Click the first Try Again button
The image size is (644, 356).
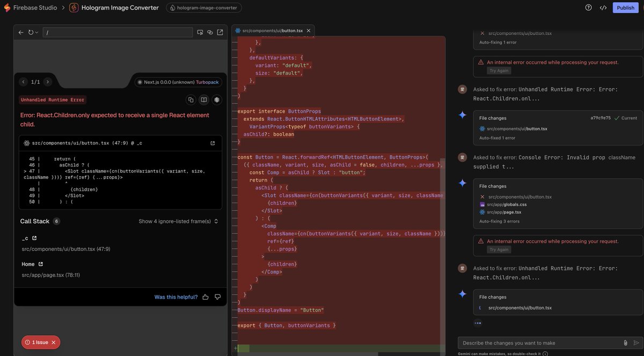[499, 70]
